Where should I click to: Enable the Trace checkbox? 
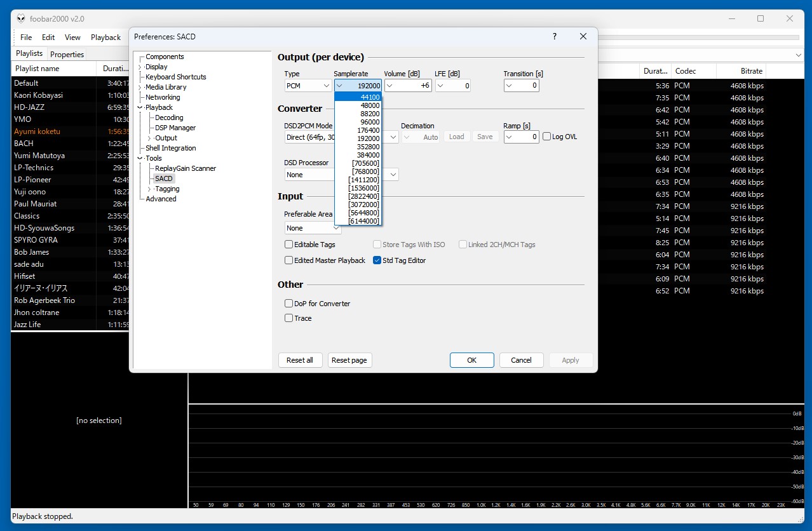coord(288,318)
